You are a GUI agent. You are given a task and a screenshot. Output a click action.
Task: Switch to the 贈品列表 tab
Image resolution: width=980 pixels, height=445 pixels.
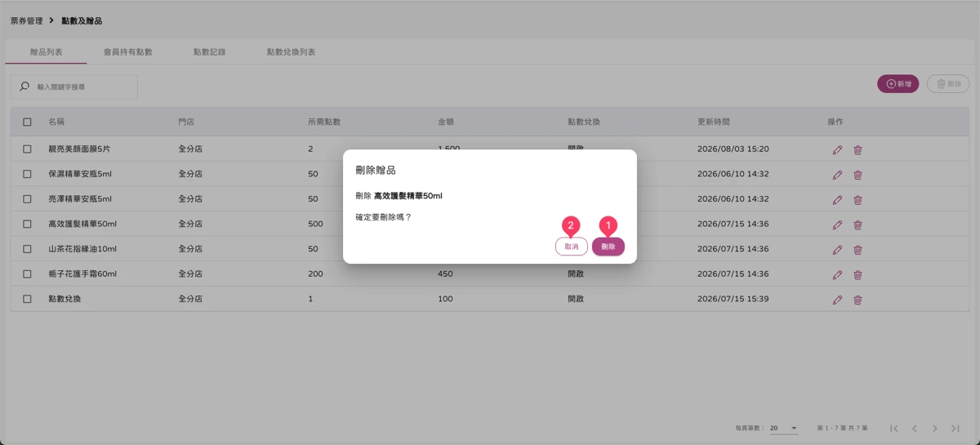point(46,51)
